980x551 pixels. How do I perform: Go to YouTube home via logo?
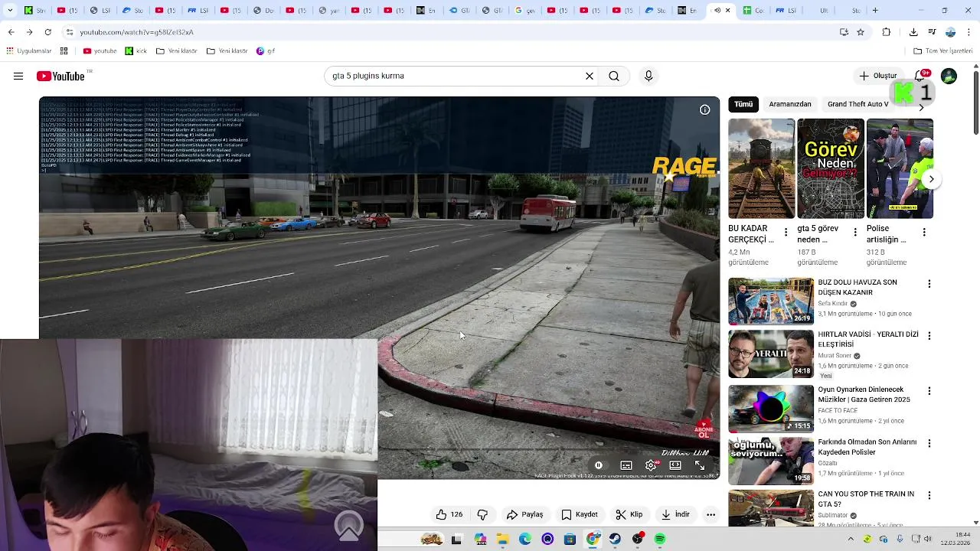(x=60, y=76)
